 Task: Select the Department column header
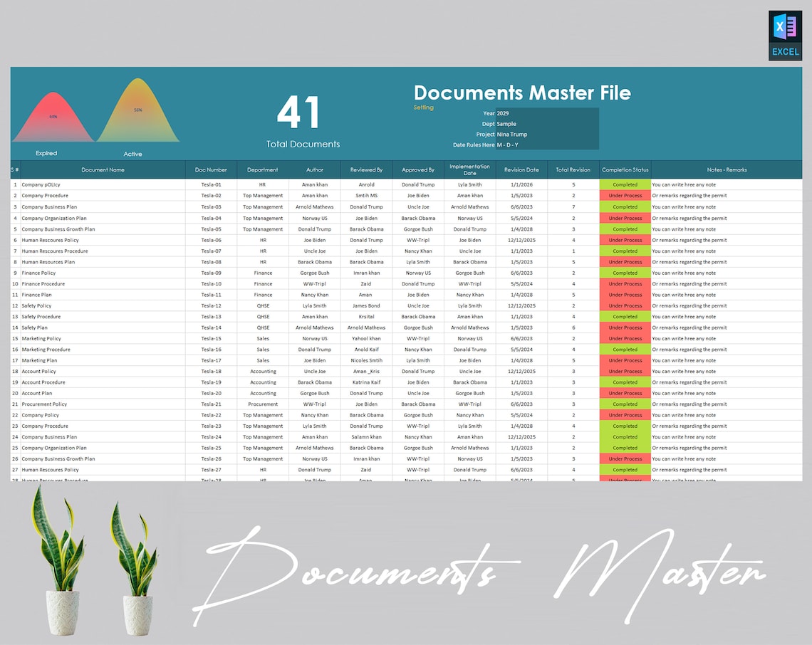[x=263, y=169]
